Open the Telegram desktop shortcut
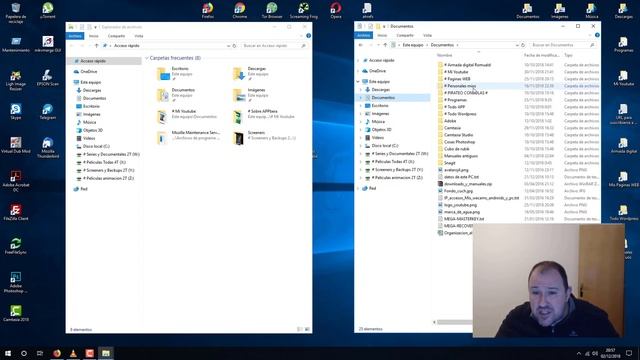Image resolution: width=640 pixels, height=360 pixels. 48,111
